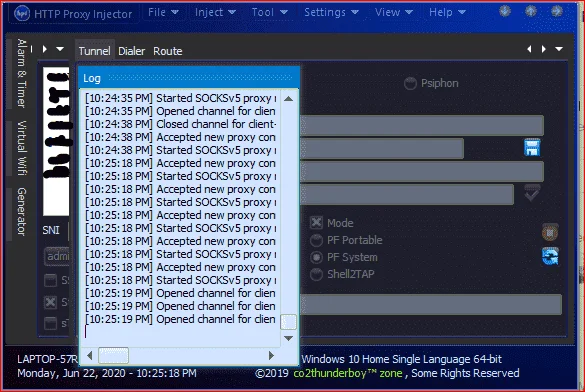Open the Help dropdown menu
The image size is (585, 392).
pos(447,12)
